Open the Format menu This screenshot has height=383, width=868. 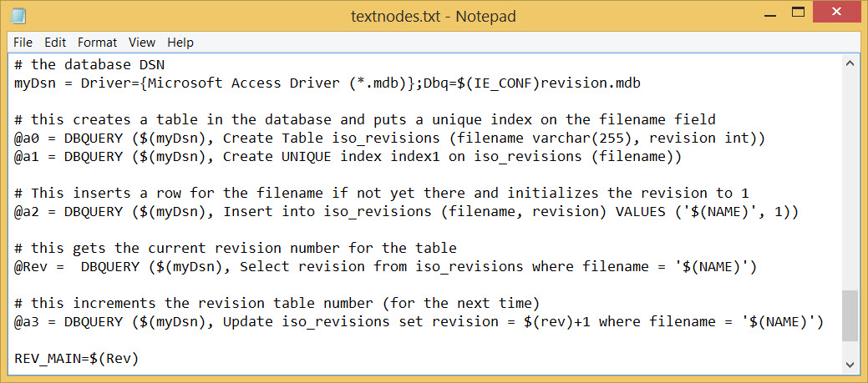click(x=98, y=43)
